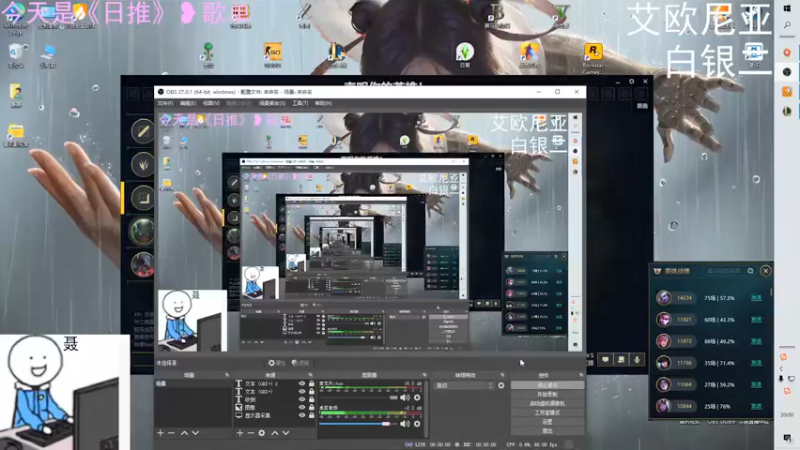Open source properties gear in sources toolbar
This screenshot has width=800, height=450.
pos(262,433)
